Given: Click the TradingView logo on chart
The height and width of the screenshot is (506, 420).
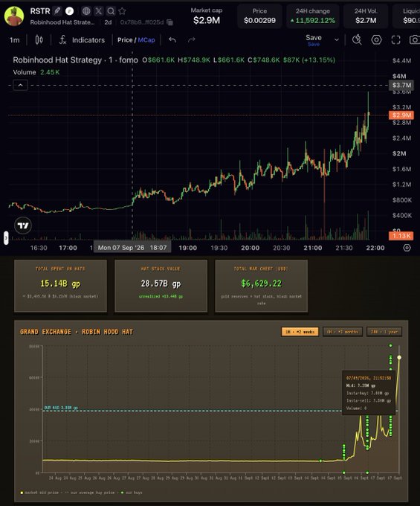Looking at the screenshot, I should [x=23, y=225].
